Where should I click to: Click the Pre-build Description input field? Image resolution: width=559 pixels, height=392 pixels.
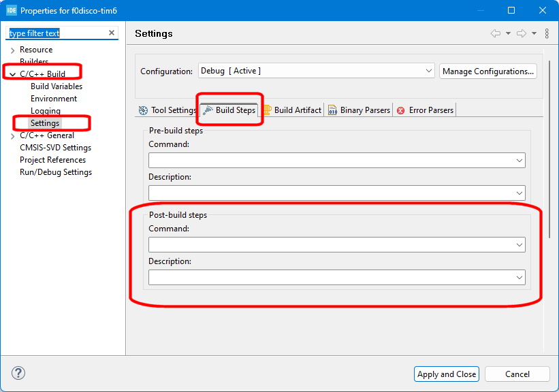(332, 193)
